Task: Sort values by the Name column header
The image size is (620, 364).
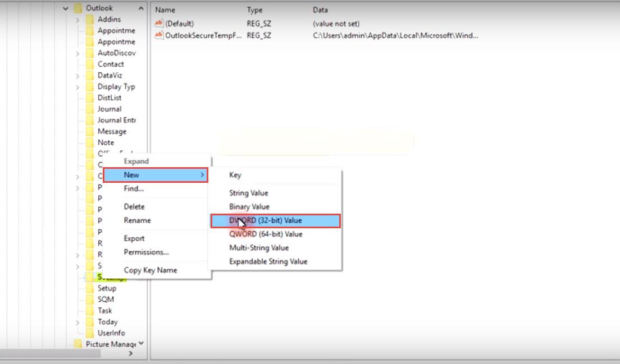Action: pyautogui.click(x=165, y=10)
